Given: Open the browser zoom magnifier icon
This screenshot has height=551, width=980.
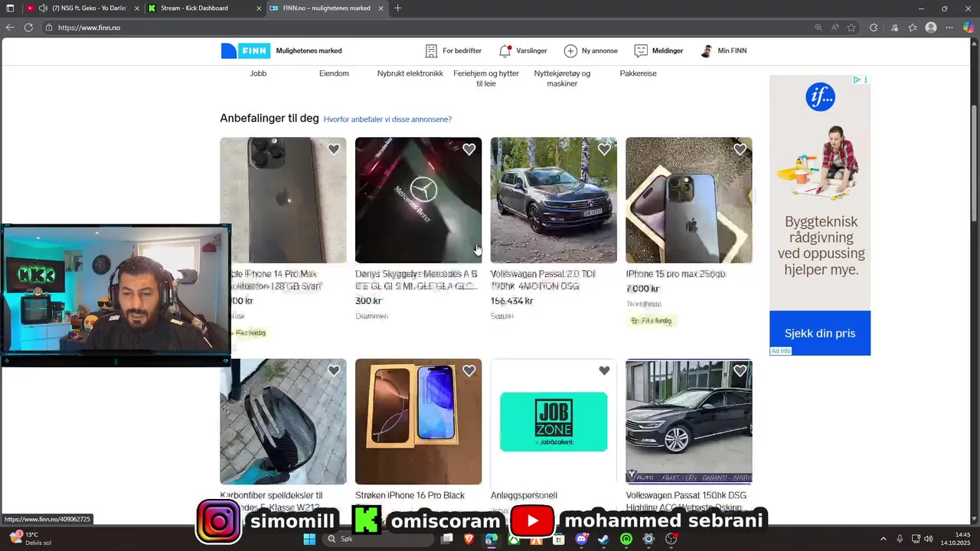Looking at the screenshot, I should point(818,28).
